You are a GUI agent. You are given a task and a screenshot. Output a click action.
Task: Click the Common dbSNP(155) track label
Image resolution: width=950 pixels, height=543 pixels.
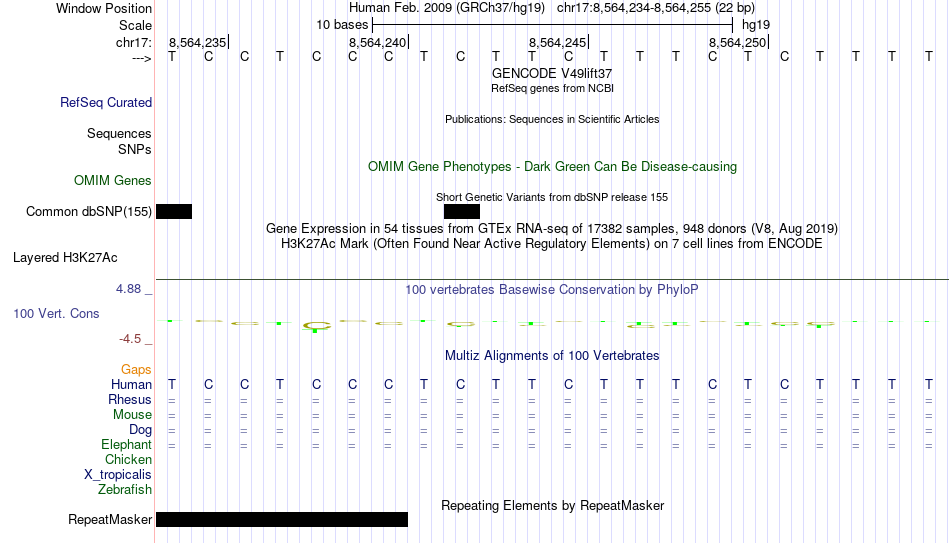click(x=89, y=212)
